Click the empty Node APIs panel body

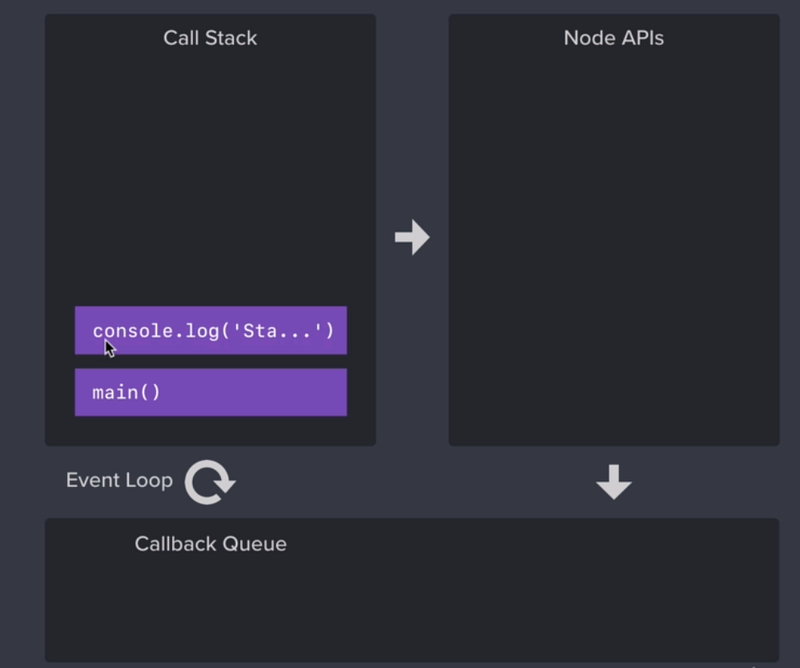(x=614, y=245)
